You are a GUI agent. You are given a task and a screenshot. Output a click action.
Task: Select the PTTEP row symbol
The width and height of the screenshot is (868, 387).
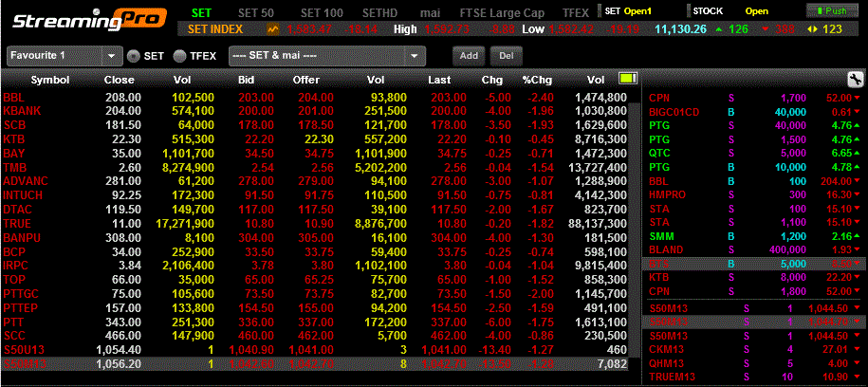[21, 307]
